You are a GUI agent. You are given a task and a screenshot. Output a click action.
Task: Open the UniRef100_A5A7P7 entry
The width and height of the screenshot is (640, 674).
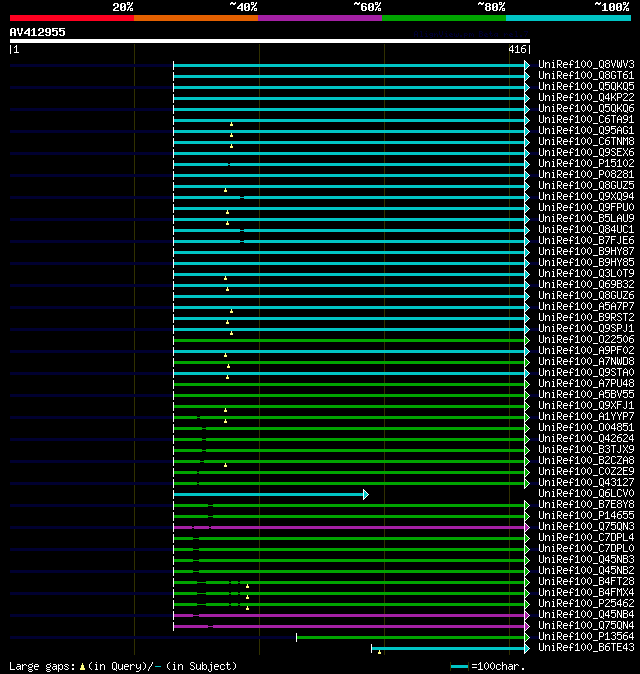point(586,306)
